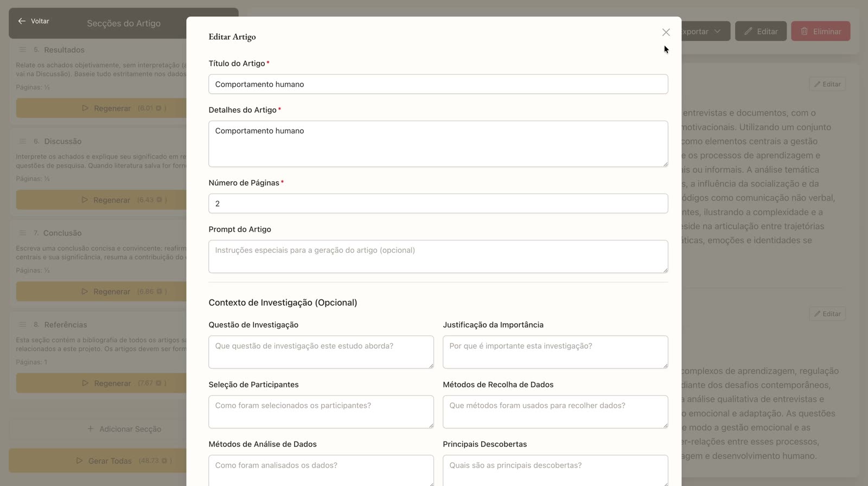Open the Exportar dropdown chevron

pos(717,31)
